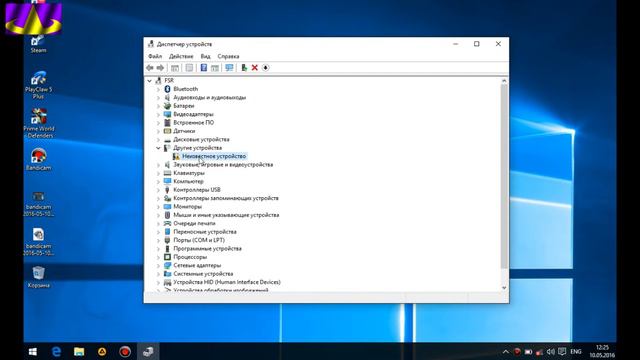Expand the Встроенное ПО category
The image size is (640, 360).
[158, 123]
